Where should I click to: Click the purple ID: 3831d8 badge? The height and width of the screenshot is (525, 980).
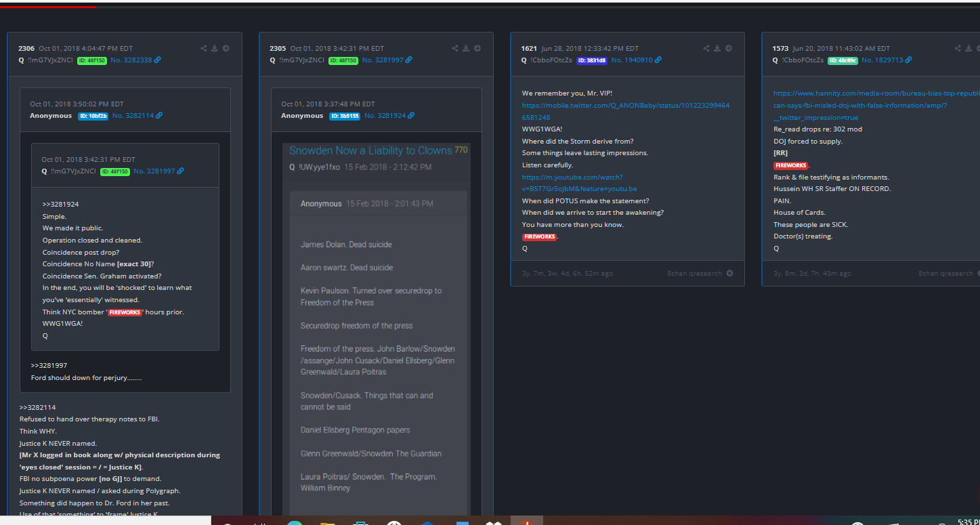592,60
